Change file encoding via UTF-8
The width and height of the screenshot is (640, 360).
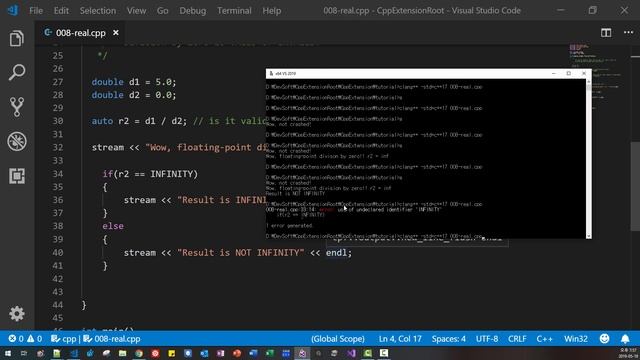[x=487, y=339]
